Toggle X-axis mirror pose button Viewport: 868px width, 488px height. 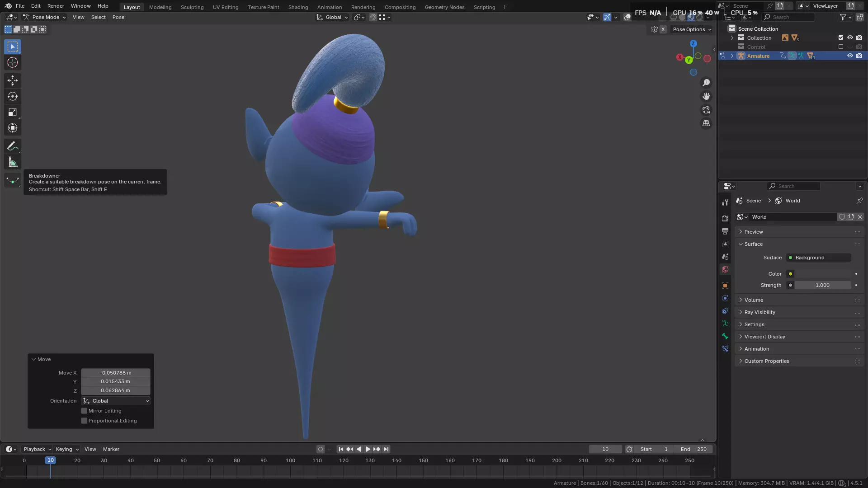pos(663,29)
